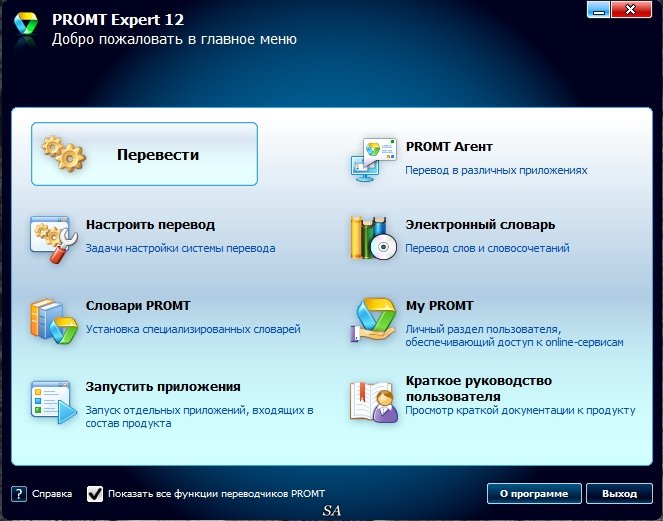Image resolution: width=663 pixels, height=521 pixels.
Task: Open PROMT Агент heading
Action: tap(449, 147)
